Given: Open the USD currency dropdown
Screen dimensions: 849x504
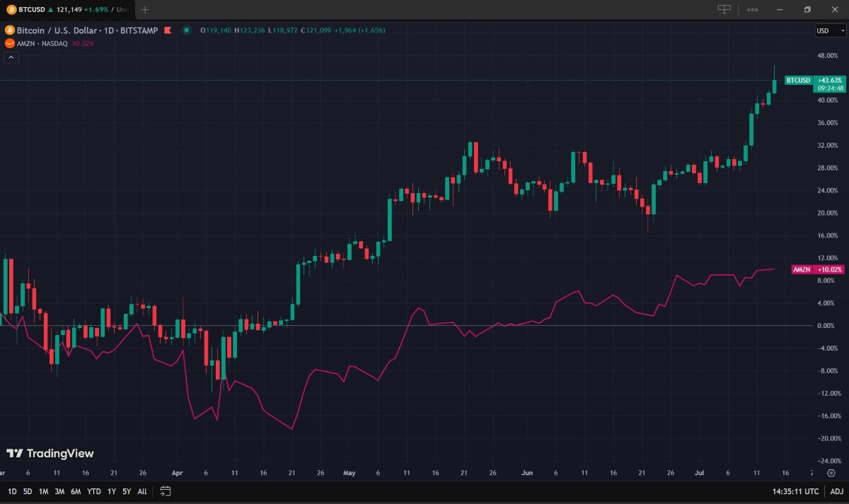Looking at the screenshot, I should 831,30.
